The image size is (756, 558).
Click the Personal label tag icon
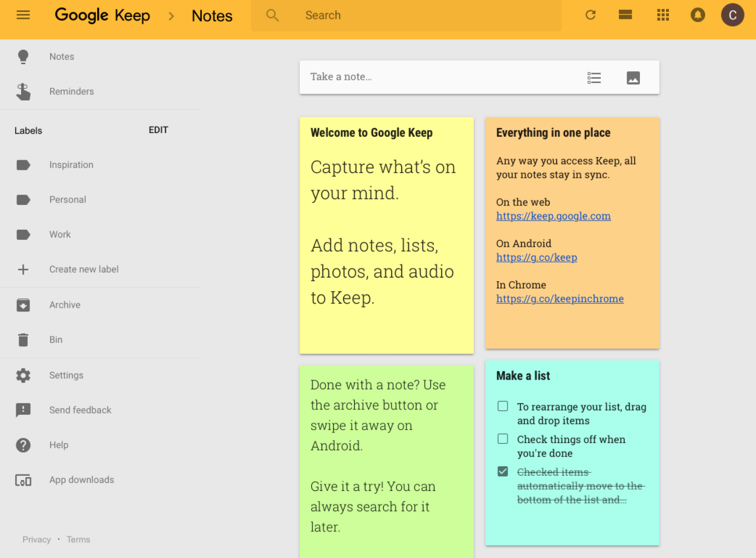23,200
